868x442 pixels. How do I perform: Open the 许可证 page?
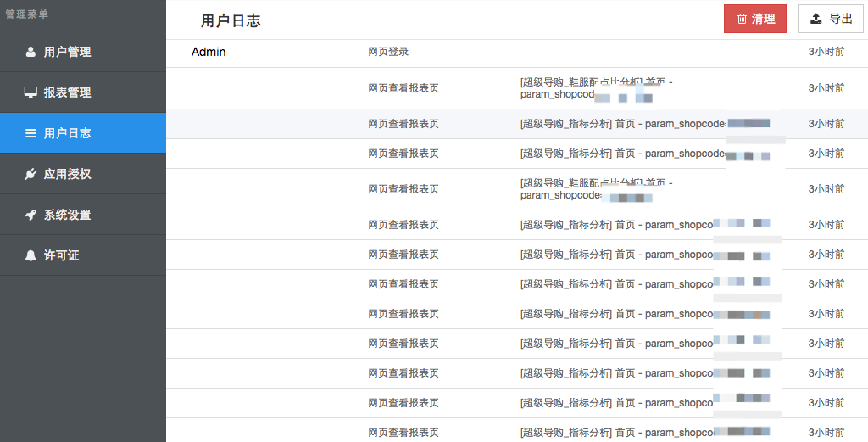click(61, 255)
